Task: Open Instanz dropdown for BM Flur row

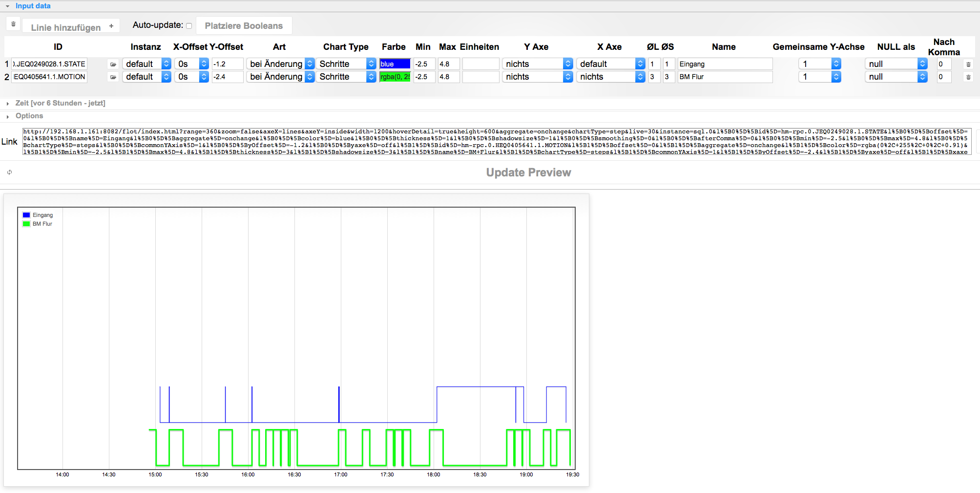Action: 146,77
